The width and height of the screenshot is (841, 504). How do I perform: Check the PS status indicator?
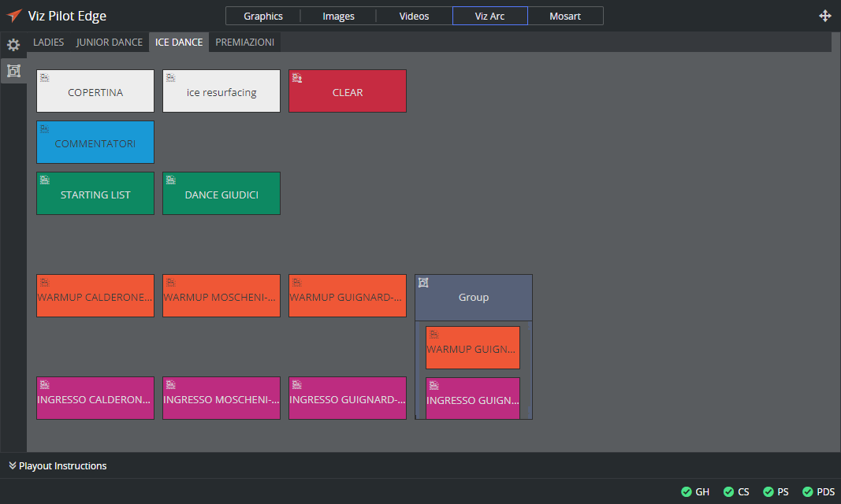pyautogui.click(x=776, y=491)
